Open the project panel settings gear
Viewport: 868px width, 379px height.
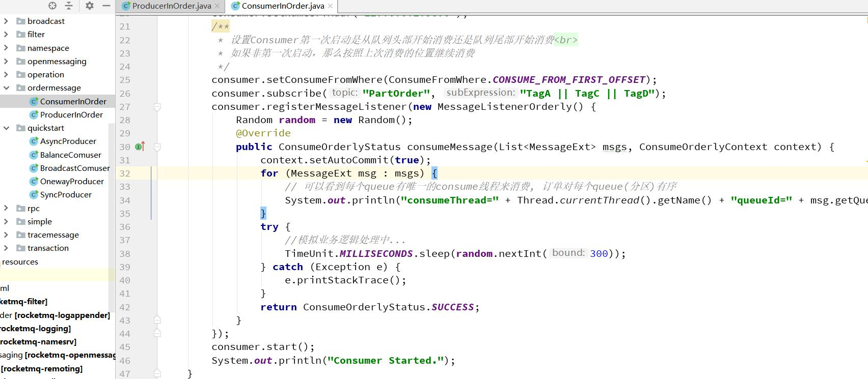click(x=90, y=6)
